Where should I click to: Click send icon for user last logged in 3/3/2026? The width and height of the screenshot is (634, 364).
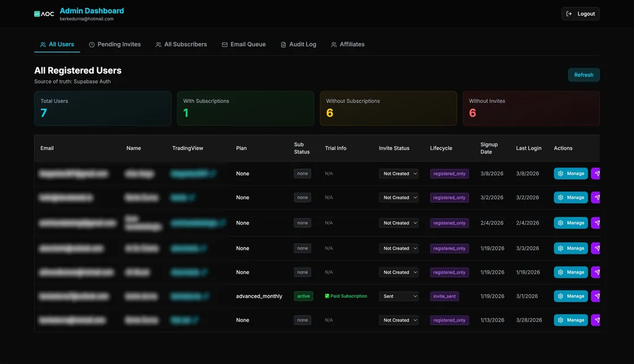(596, 249)
